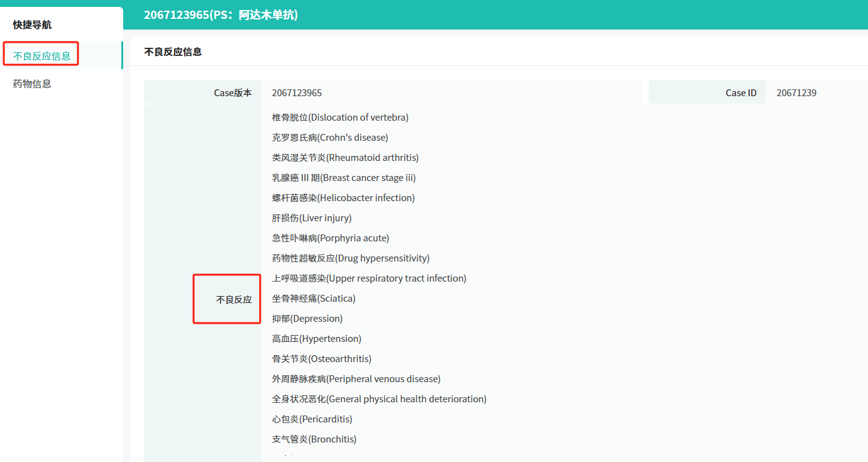Image resolution: width=868 pixels, height=462 pixels.
Task: Switch to 药物信息 in the sidebar
Action: [32, 84]
